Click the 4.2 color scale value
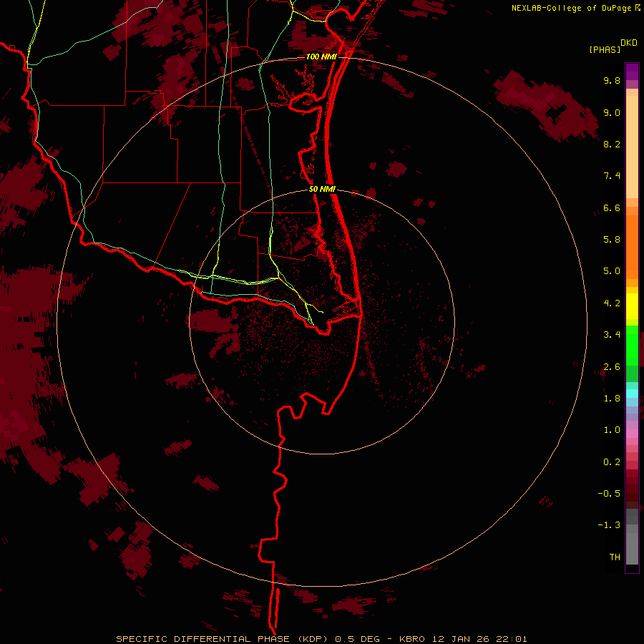 tap(612, 303)
